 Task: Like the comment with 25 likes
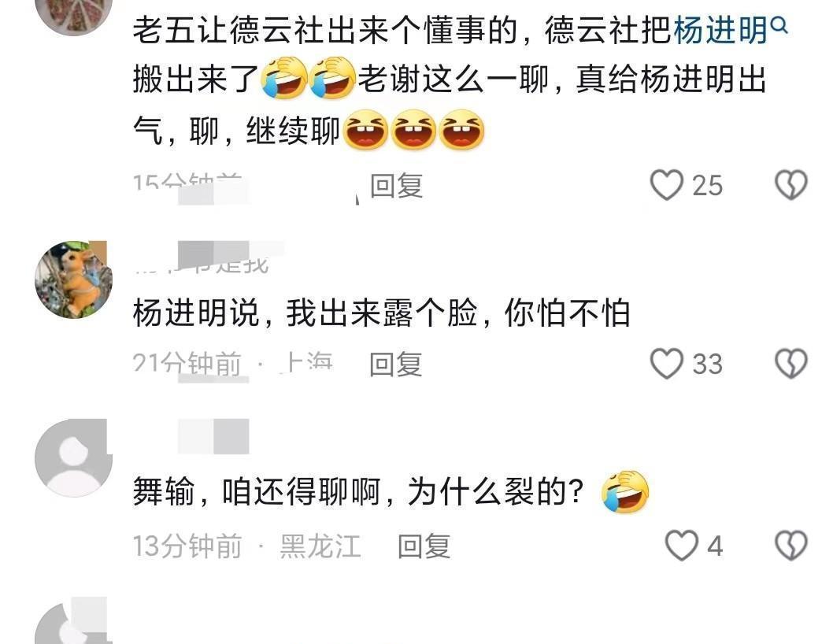pyautogui.click(x=667, y=185)
